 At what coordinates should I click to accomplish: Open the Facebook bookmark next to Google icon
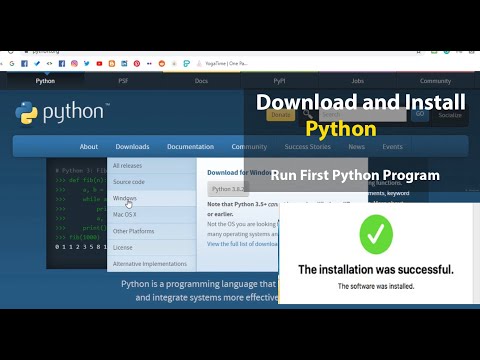tap(24, 63)
